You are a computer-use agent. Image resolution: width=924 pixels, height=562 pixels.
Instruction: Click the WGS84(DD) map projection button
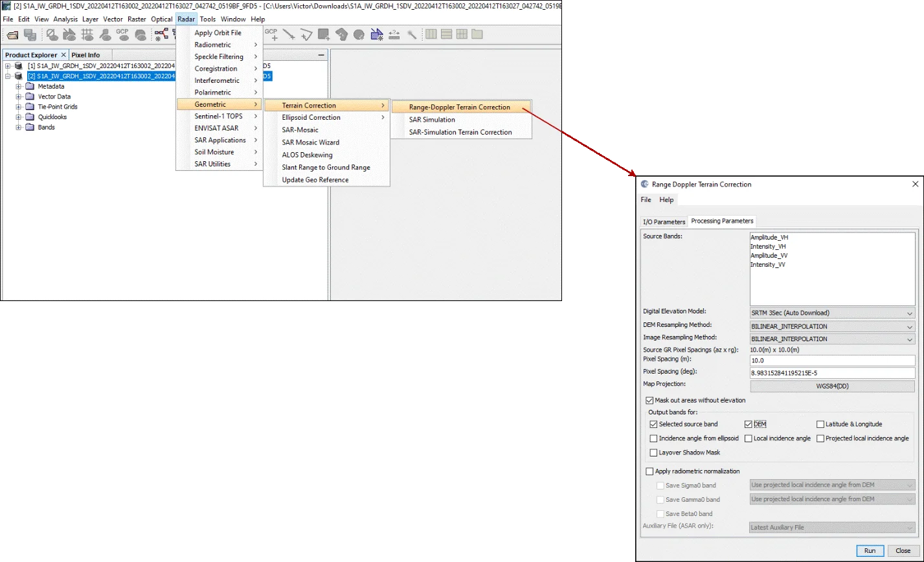[832, 386]
